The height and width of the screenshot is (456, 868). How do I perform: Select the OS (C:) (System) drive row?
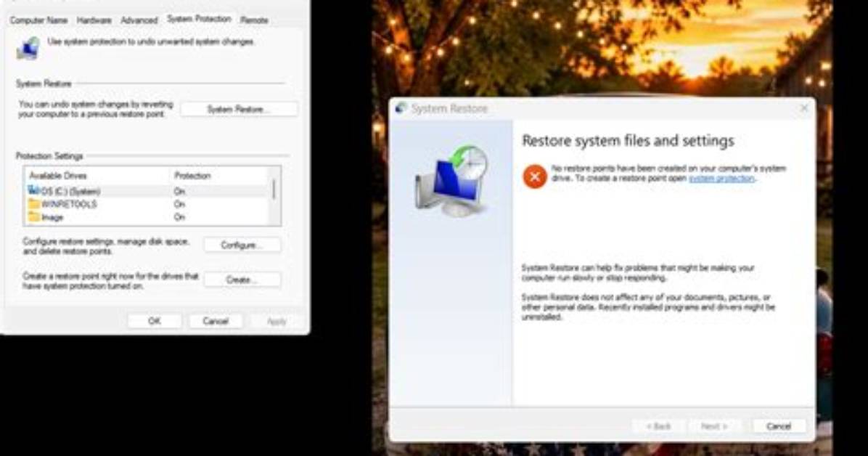pyautogui.click(x=147, y=191)
